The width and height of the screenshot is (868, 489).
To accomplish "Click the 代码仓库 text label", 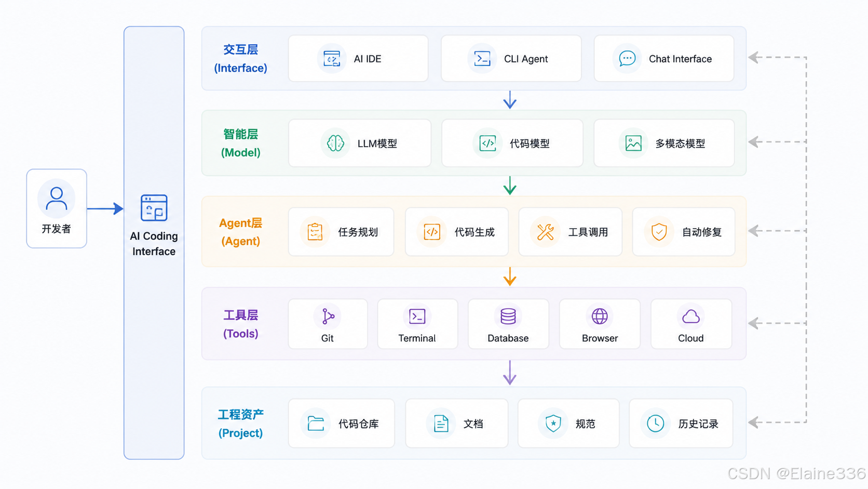I will tap(359, 424).
